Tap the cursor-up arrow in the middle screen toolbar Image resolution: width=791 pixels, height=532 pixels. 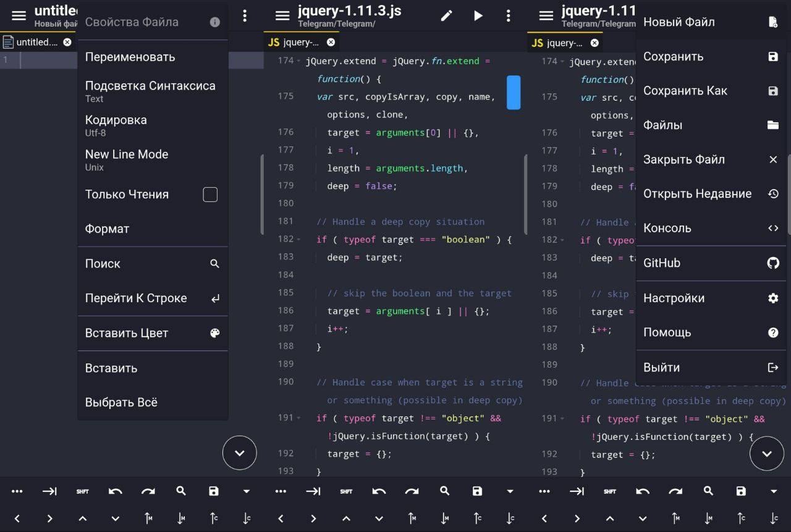[346, 519]
